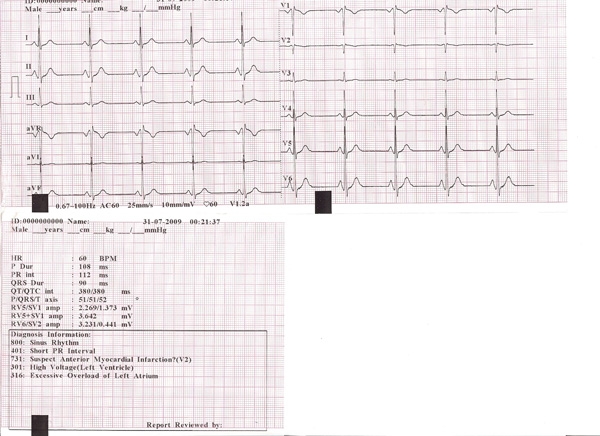
Task: Click the 'V1.2a' version text
Action: [240, 204]
